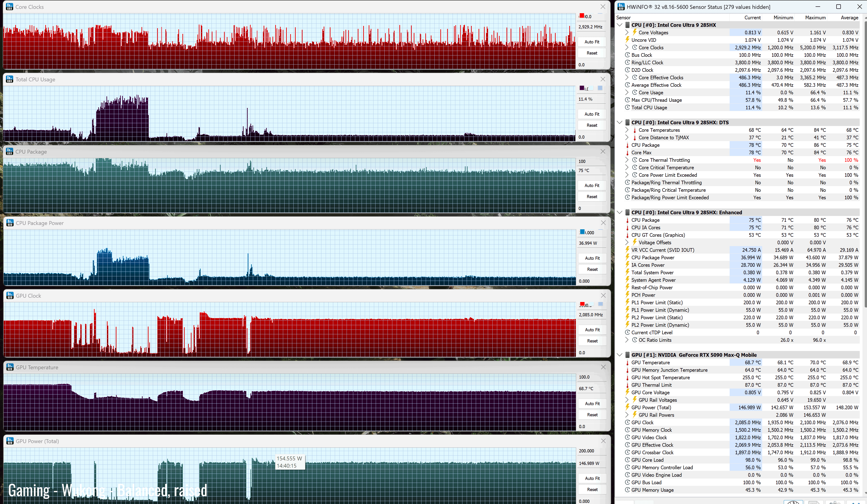The width and height of the screenshot is (867, 504).
Task: Click the thermometer icon beside CPU GT Cores (Graphics)
Action: point(628,235)
